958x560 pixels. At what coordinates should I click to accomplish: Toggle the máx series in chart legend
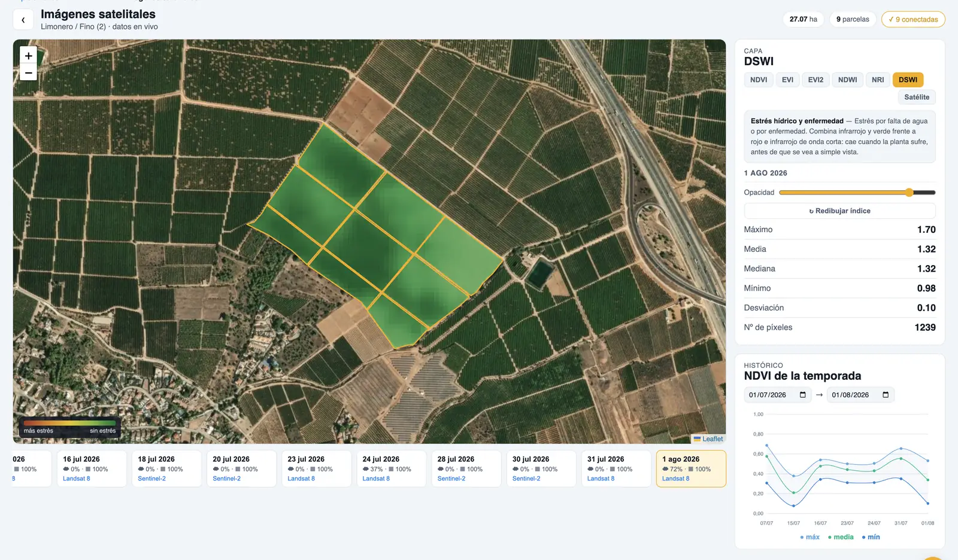coord(810,537)
